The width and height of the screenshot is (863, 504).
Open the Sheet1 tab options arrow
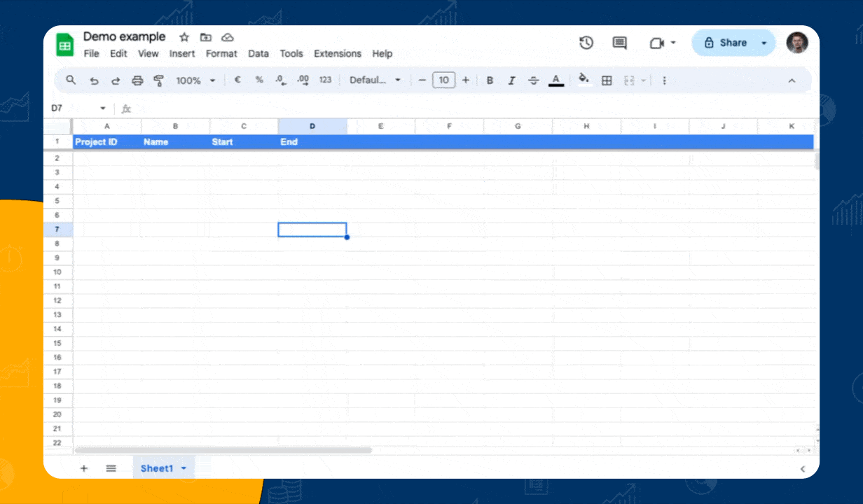[184, 468]
